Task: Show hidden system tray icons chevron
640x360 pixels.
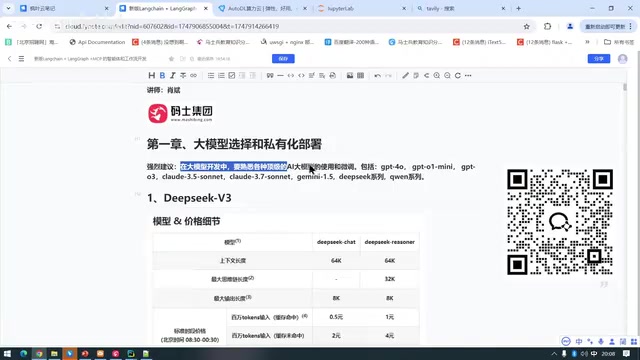Action: pos(554,353)
